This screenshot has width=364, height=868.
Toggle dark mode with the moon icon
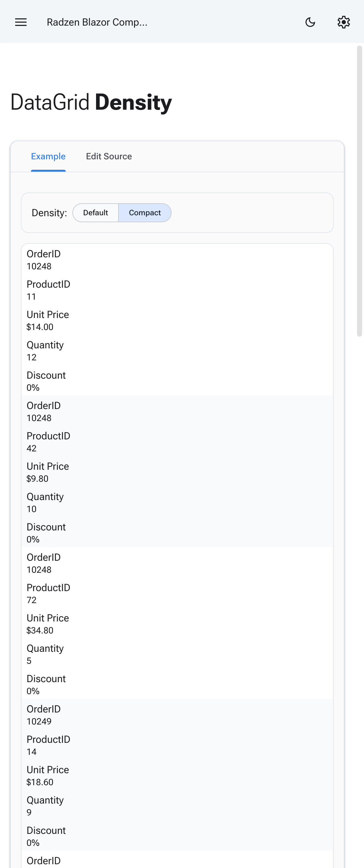(x=310, y=22)
